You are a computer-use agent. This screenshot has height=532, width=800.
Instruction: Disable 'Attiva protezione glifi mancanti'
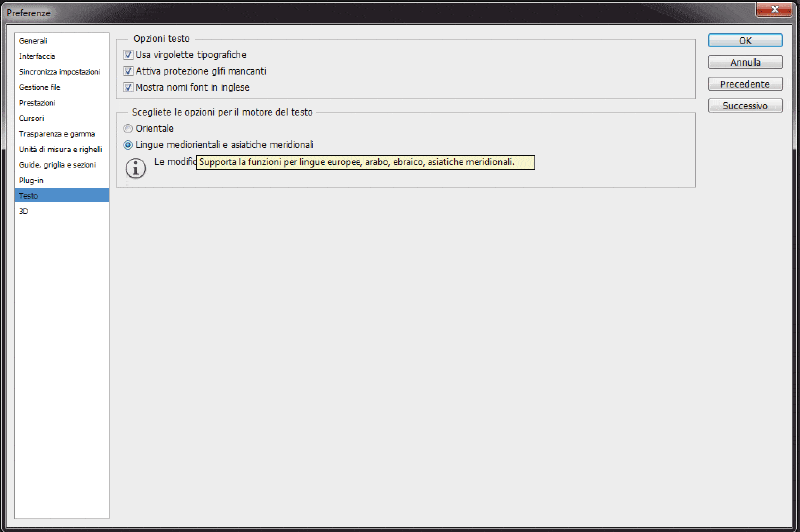click(128, 71)
